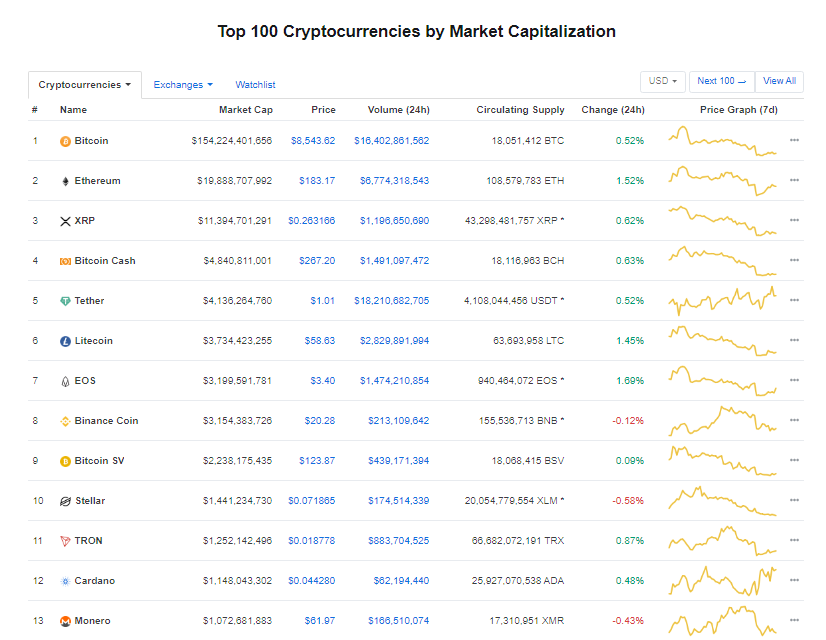Image resolution: width=826 pixels, height=640 pixels.
Task: Open the Bitcoin name link
Action: (x=91, y=141)
